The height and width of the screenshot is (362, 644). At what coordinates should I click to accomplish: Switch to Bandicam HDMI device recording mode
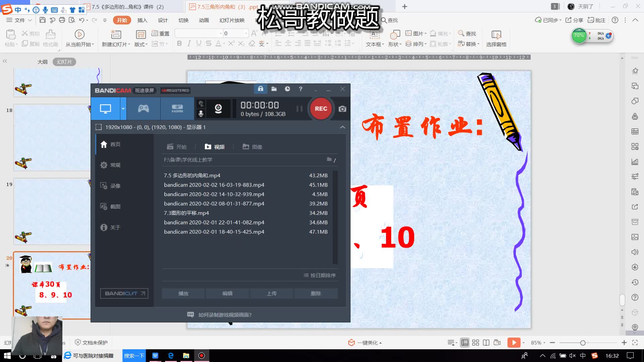177,109
